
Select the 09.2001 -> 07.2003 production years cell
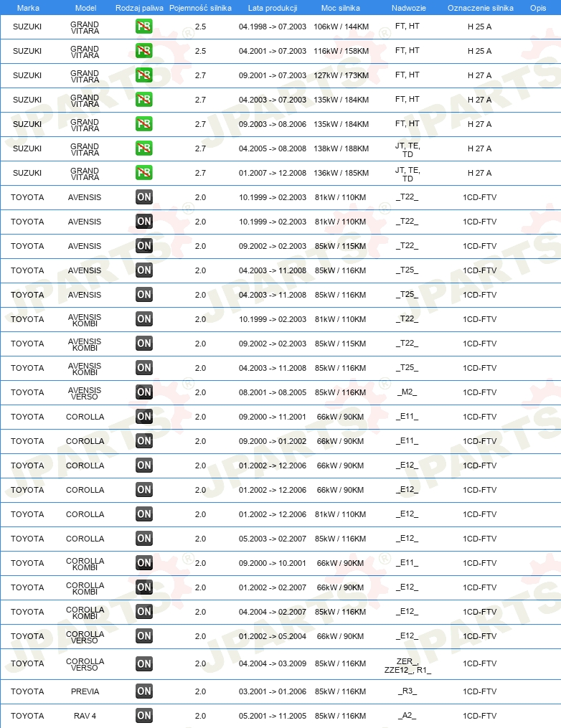[x=273, y=75]
